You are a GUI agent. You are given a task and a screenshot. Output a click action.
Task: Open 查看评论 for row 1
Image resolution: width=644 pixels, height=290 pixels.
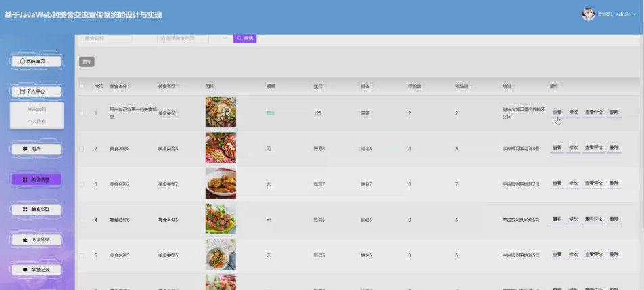coord(593,112)
